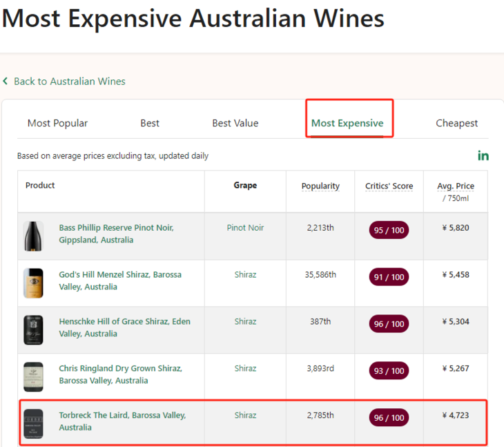The width and height of the screenshot is (504, 447).
Task: Open Bass Phillip Reserve Pinot Noir link
Action: coord(116,234)
